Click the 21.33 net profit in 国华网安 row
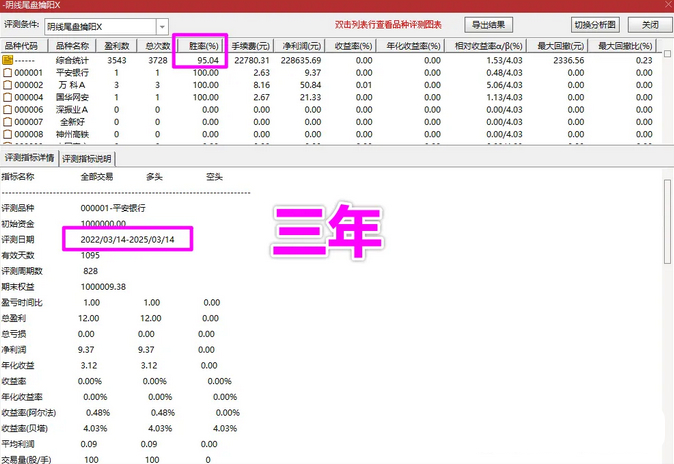Screen dimensions: 674x464 (310, 97)
